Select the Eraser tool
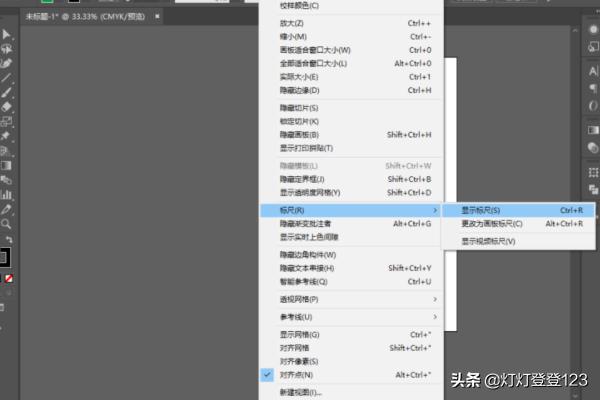Viewport: 600px width, 400px height. tap(7, 105)
